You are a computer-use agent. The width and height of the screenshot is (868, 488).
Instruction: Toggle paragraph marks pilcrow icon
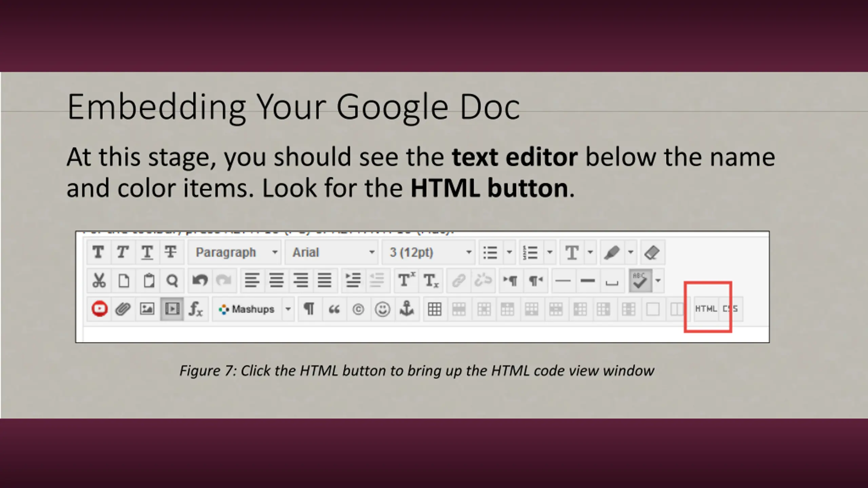pos(309,309)
